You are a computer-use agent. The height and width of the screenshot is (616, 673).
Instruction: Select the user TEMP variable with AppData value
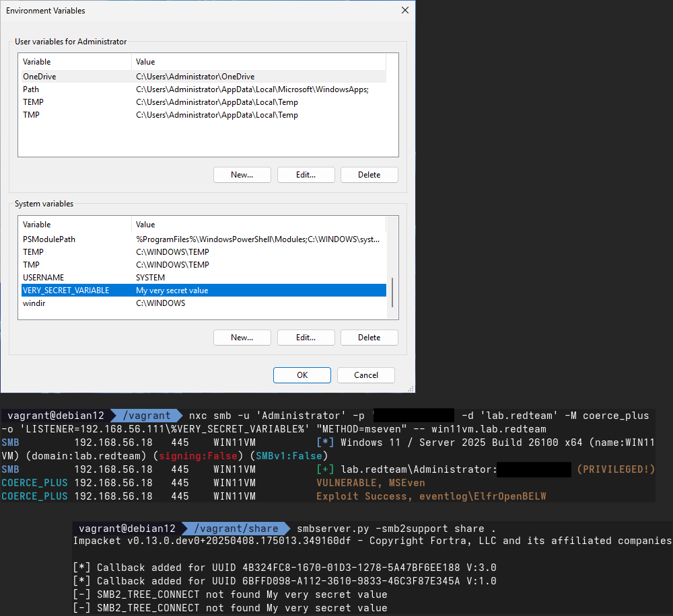[x=203, y=102]
